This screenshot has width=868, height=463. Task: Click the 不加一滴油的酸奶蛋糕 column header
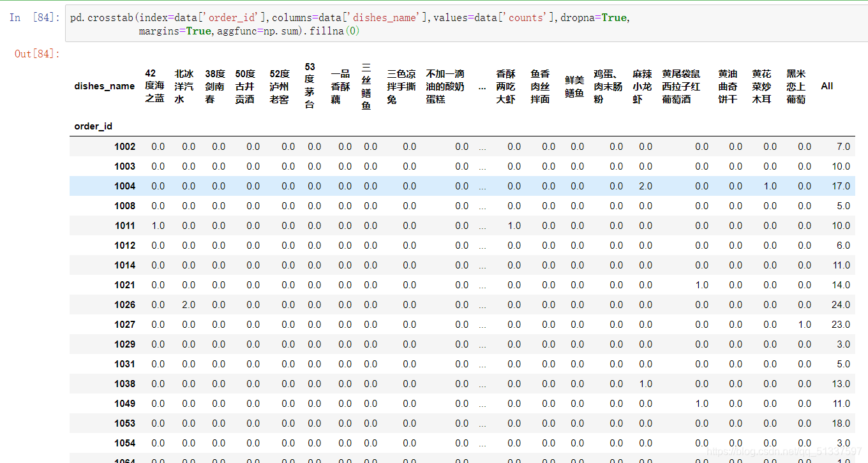click(x=445, y=86)
